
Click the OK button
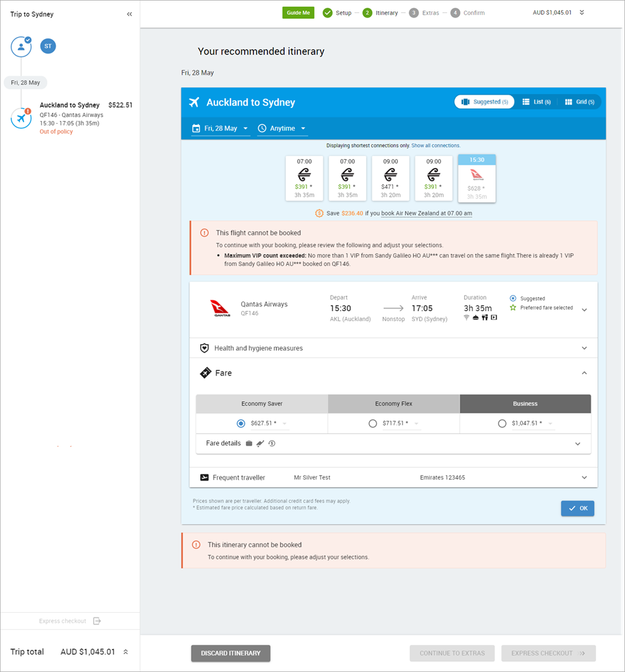(577, 508)
